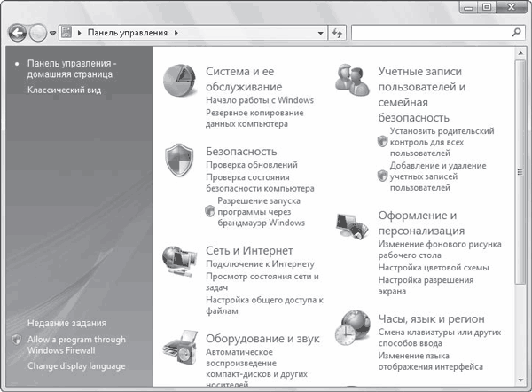Screen dimensions: 532x392
Task: Click Настройка цветовой схемы link
Action: click(434, 268)
